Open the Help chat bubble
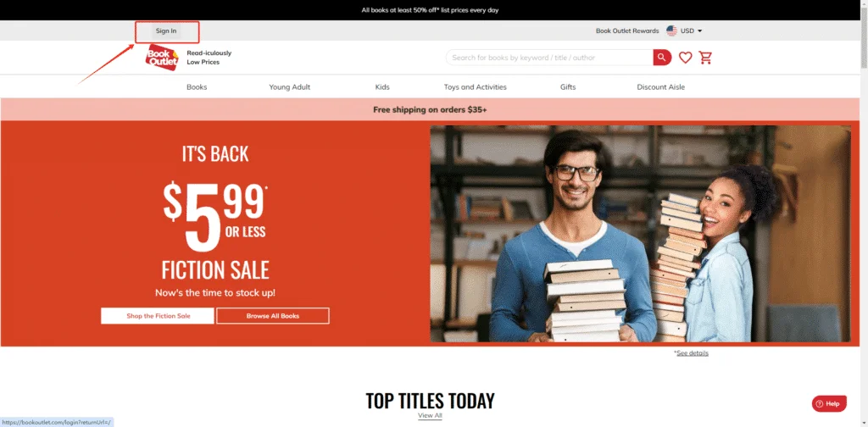The height and width of the screenshot is (427, 868). (829, 404)
